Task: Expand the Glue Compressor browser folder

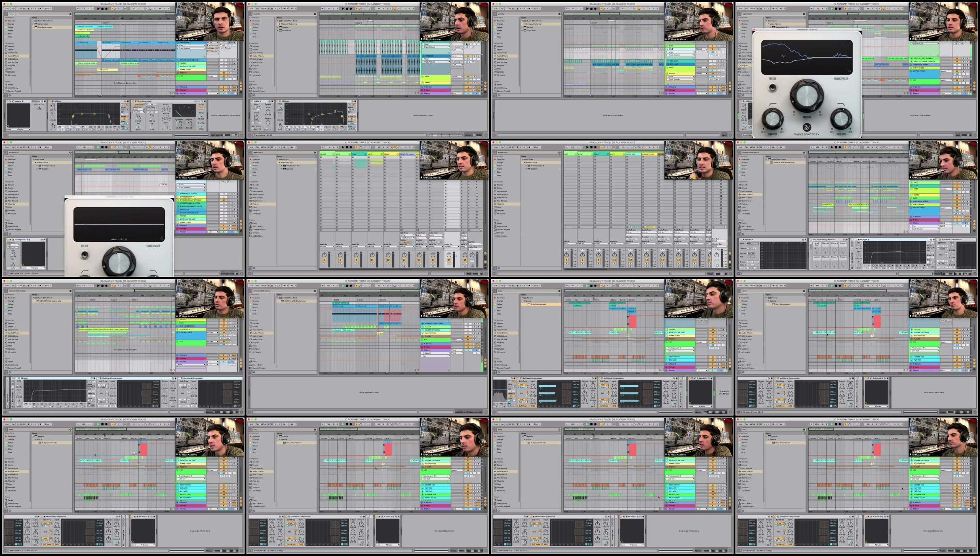Action: 33,27
